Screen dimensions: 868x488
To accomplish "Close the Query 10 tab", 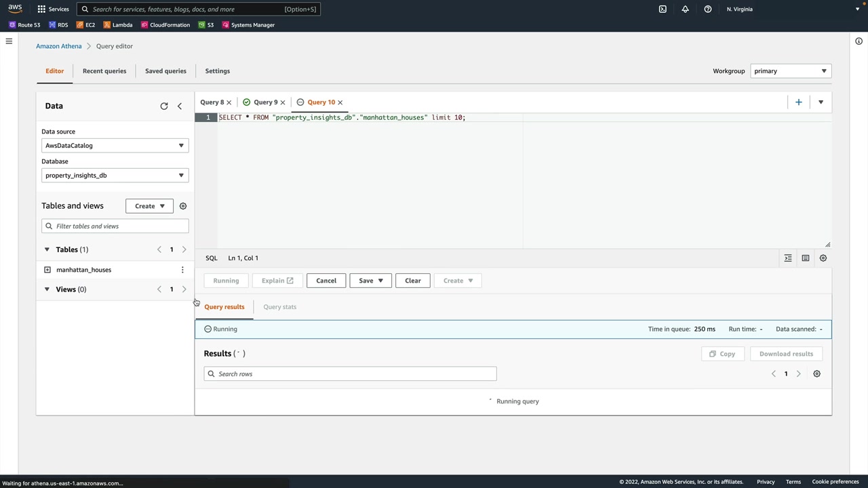I will pos(340,102).
